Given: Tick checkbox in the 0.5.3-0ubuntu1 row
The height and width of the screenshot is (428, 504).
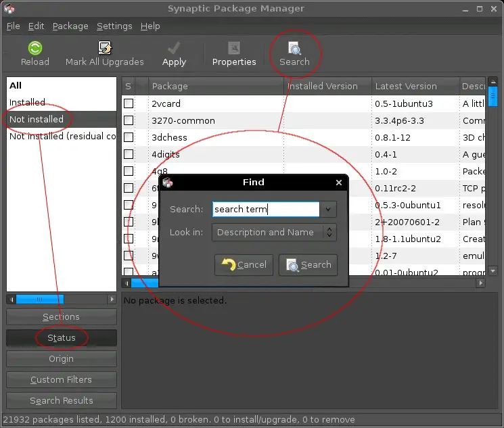Looking at the screenshot, I should (129, 205).
